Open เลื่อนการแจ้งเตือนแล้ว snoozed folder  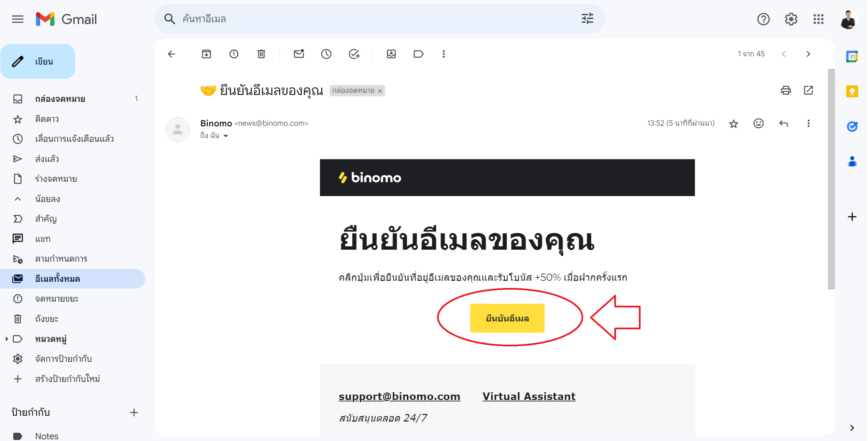73,139
